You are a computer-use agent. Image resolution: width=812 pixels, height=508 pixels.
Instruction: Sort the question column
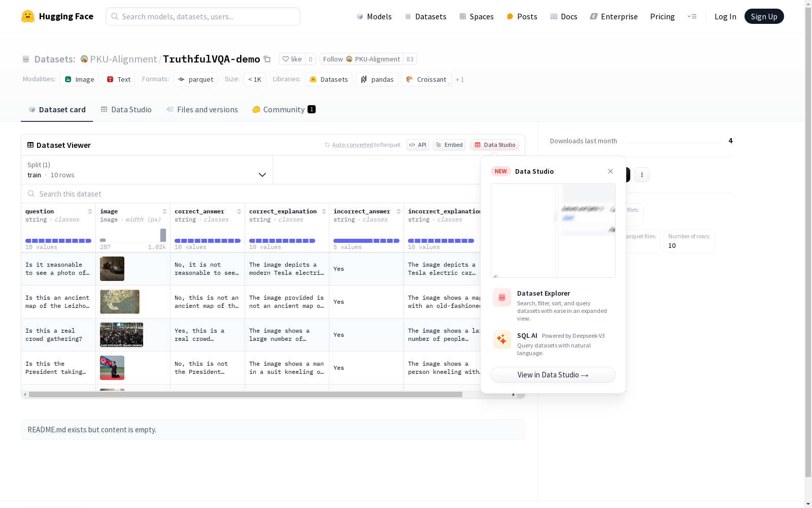coord(90,211)
